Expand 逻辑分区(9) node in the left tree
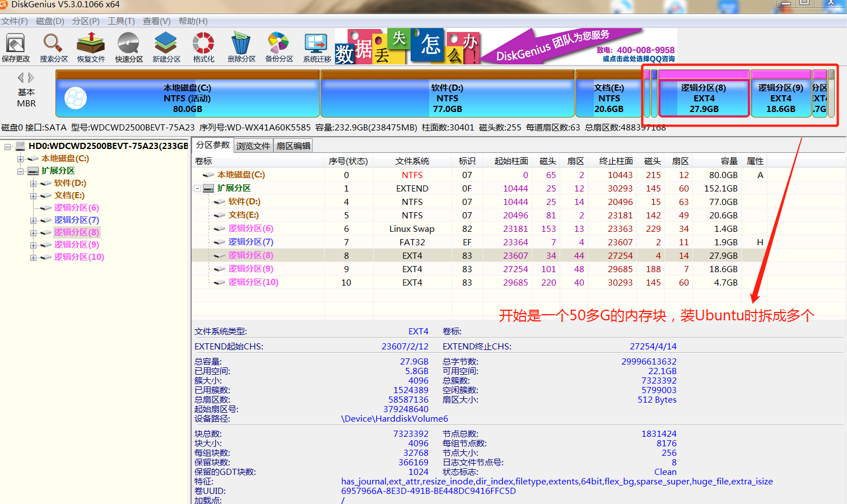Viewport: 847px width, 504px height. (33, 245)
